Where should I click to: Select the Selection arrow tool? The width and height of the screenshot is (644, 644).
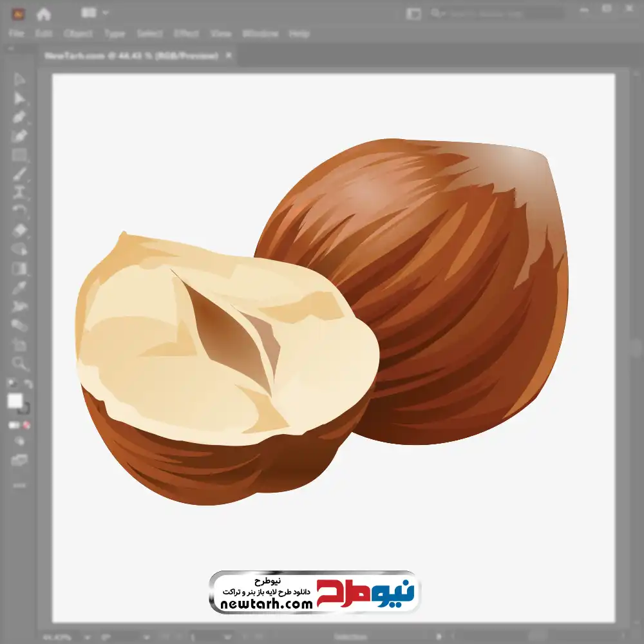(x=19, y=79)
